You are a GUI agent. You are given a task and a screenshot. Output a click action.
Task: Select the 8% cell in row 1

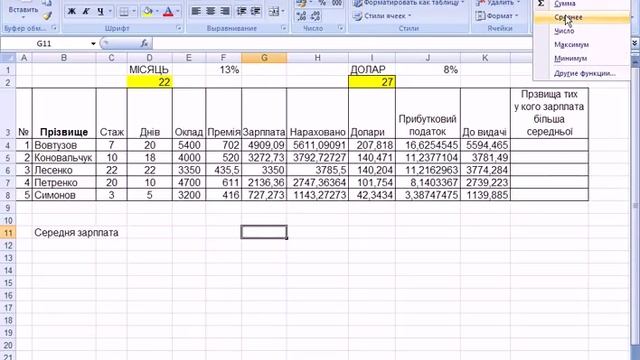(428, 69)
